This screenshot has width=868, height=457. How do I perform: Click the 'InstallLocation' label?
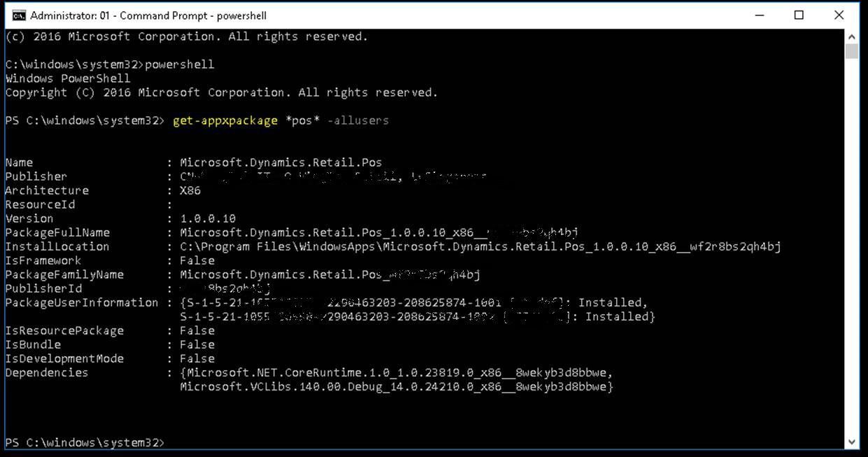(x=57, y=246)
